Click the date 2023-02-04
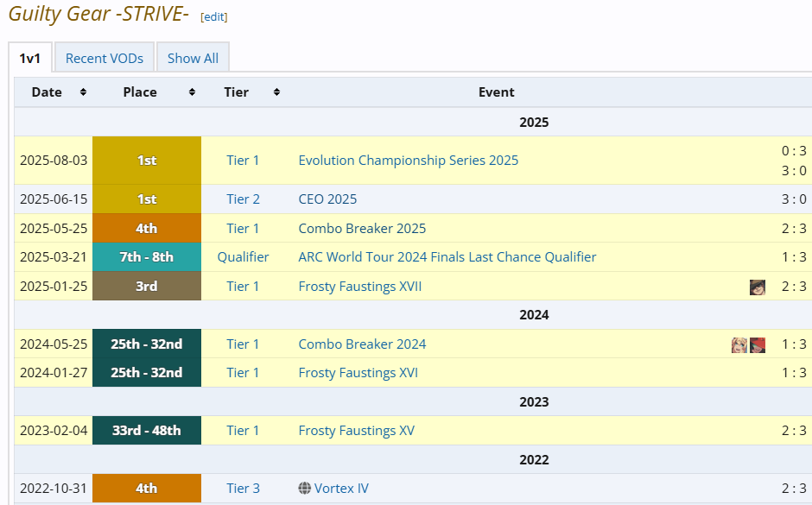Screen dimensions: 812x505 (x=54, y=431)
